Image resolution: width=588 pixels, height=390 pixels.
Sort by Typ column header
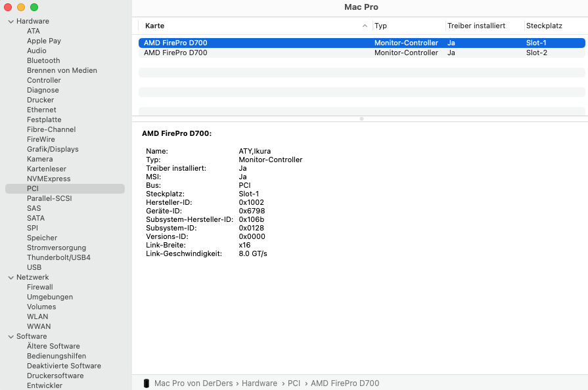tap(380, 26)
